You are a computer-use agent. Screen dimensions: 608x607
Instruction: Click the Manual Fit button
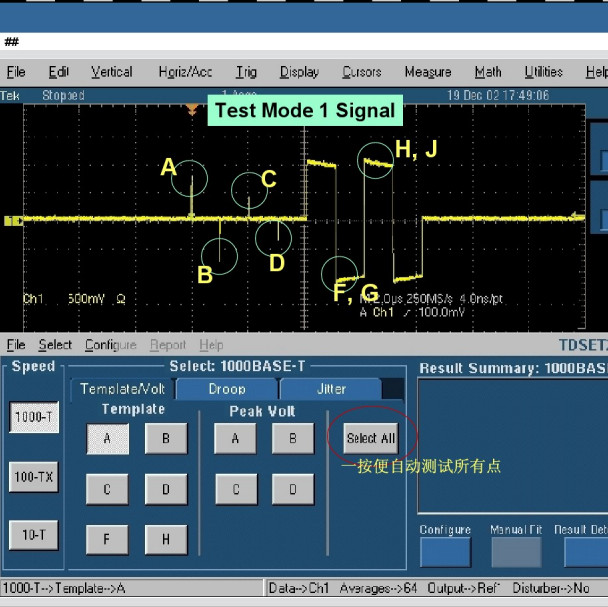click(x=515, y=552)
